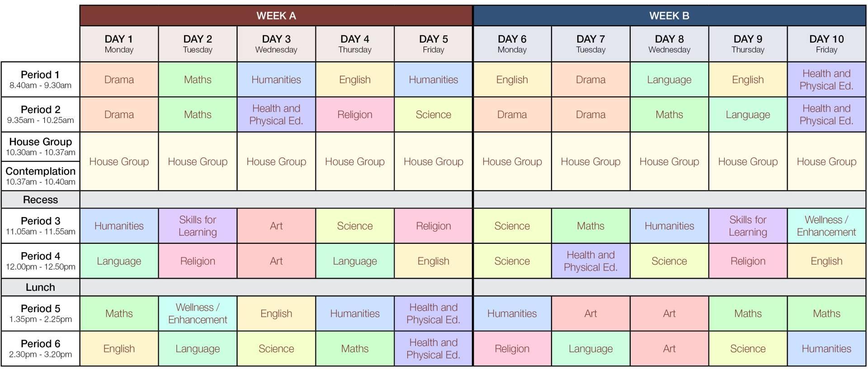868x370 pixels.
Task: Select Day 2 Period 3 Skills for Learning
Action: coord(198,226)
